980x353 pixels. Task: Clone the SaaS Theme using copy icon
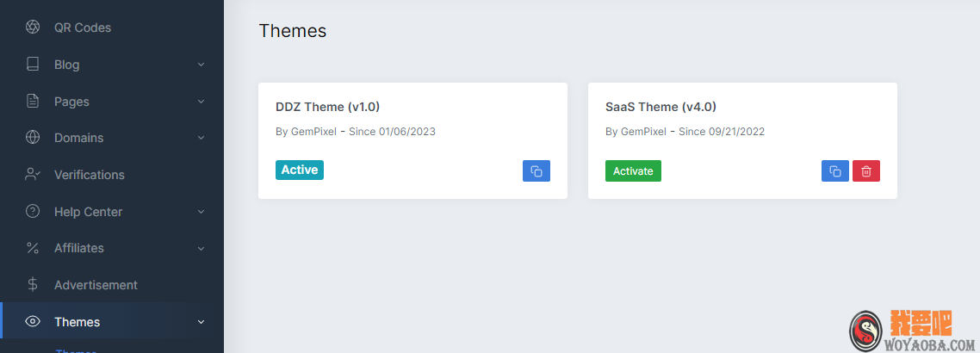(x=834, y=171)
